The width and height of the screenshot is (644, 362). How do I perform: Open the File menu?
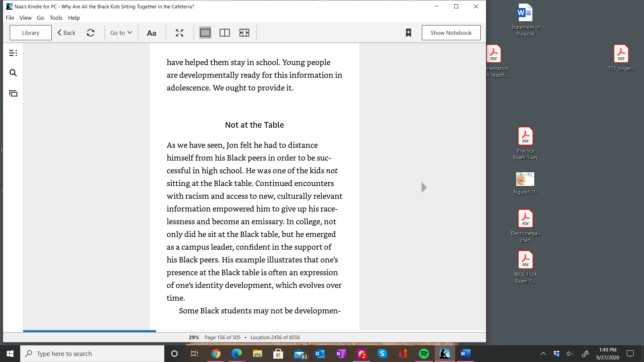[x=10, y=18]
